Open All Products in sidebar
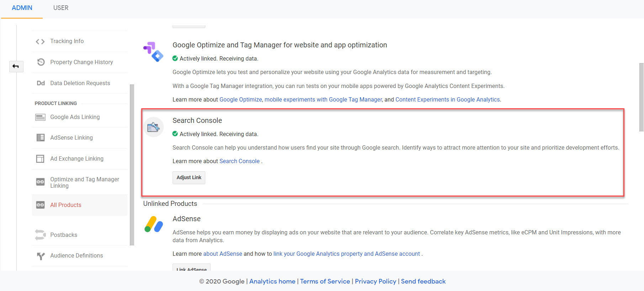The height and width of the screenshot is (291, 644). 66,205
